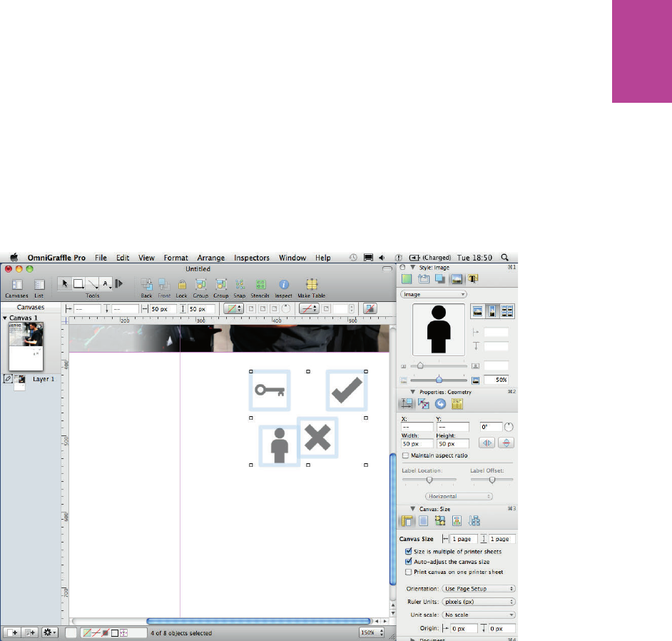Open the canvas Grid inspector tab
672x641 pixels.
pos(424,520)
